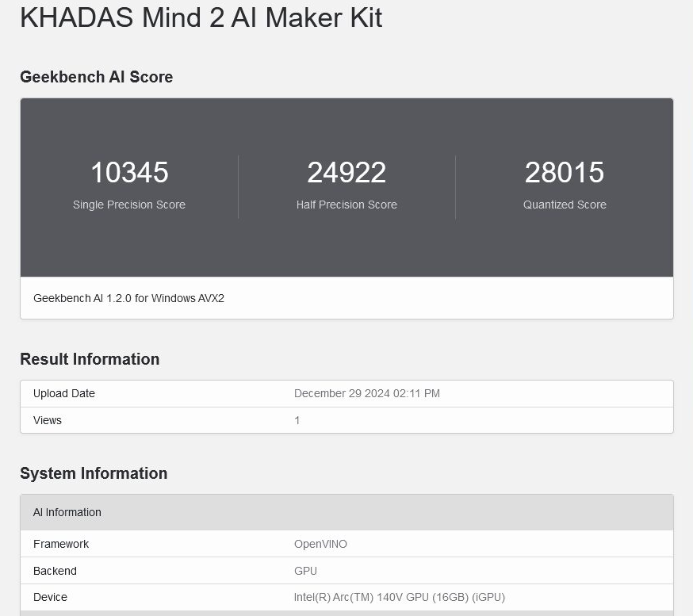This screenshot has width=693, height=616.
Task: Click the Backend label
Action: [55, 571]
